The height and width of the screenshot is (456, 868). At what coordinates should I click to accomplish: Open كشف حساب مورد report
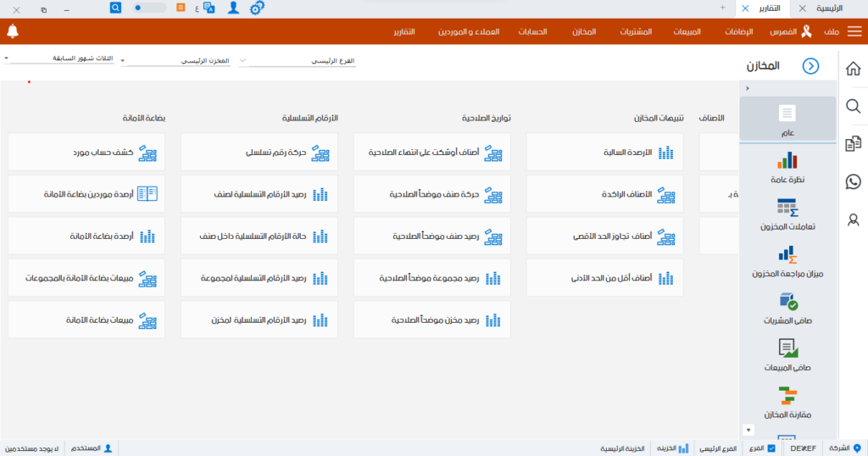click(x=86, y=153)
